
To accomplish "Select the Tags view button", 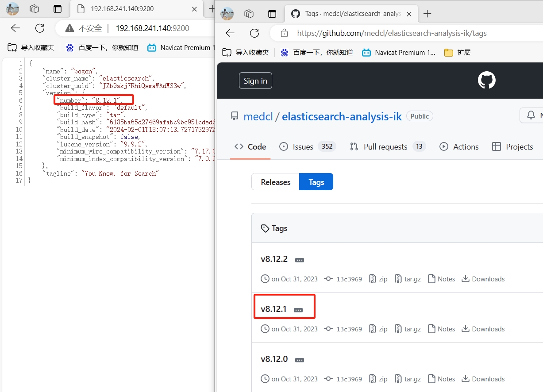I will tap(316, 182).
